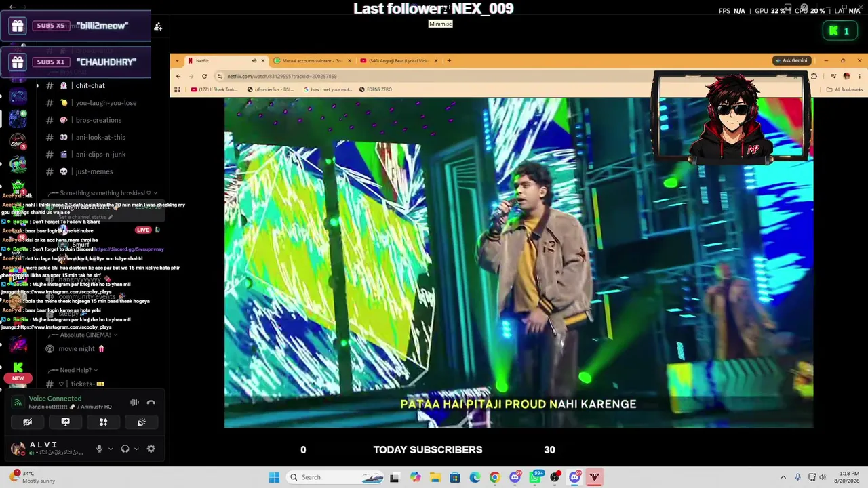Click the Ask Gemini button

[x=791, y=61]
